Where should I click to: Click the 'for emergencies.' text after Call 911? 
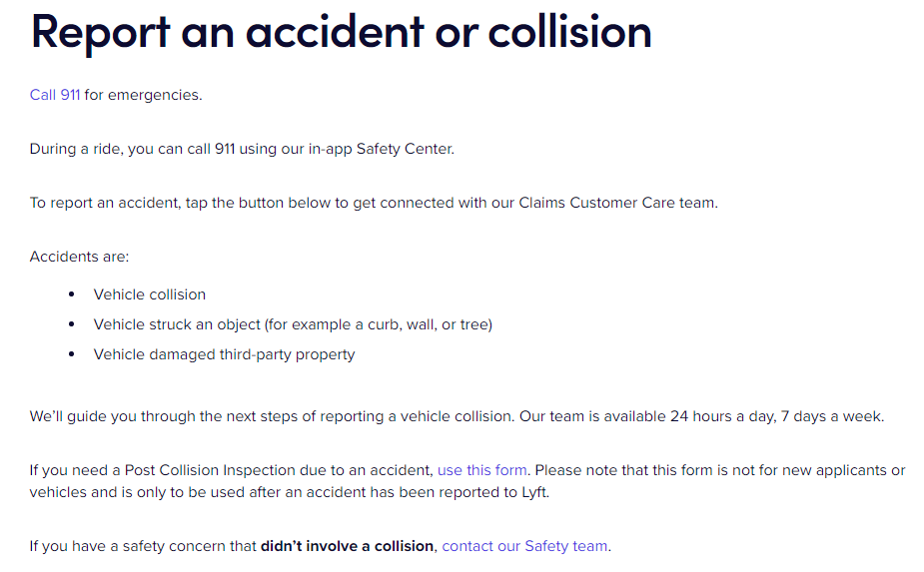click(x=143, y=95)
